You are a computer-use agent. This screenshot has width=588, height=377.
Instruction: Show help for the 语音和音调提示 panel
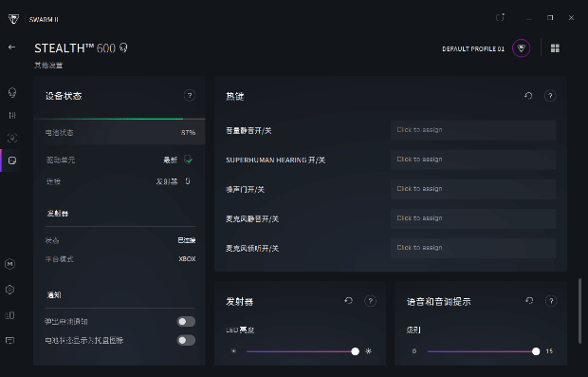[x=551, y=301]
